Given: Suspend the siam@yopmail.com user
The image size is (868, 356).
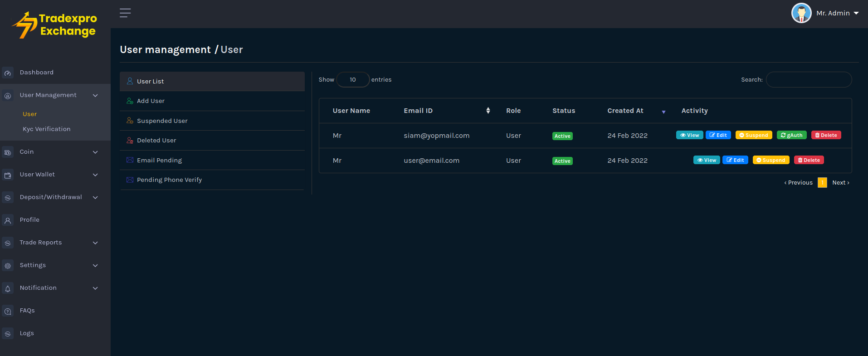Looking at the screenshot, I should point(753,135).
